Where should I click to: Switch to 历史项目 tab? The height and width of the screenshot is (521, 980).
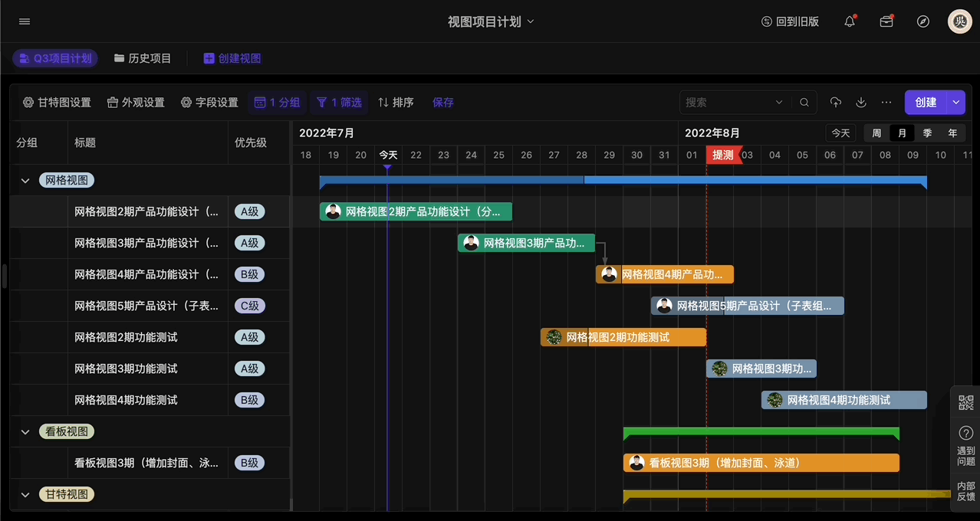click(x=143, y=58)
